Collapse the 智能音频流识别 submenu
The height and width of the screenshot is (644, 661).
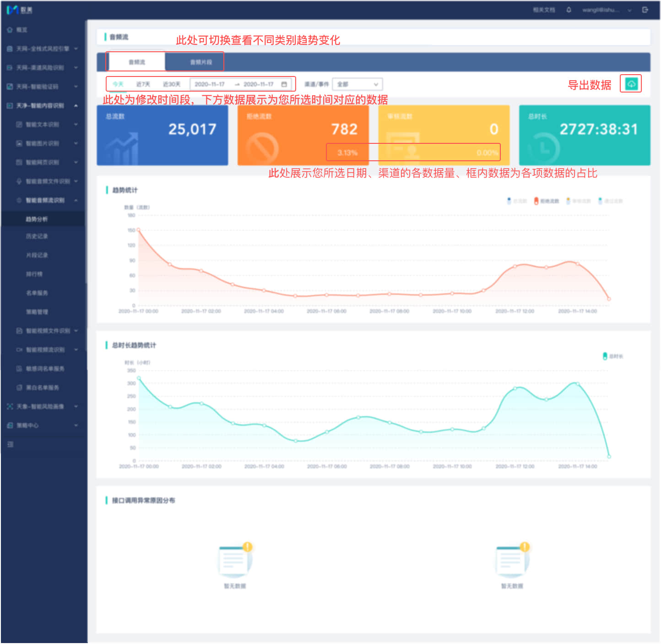[x=76, y=200]
